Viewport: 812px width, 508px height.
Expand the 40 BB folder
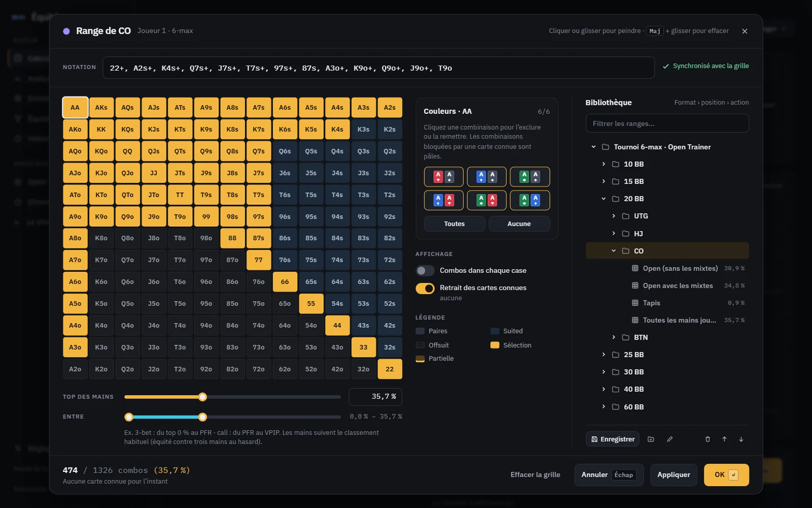pyautogui.click(x=603, y=389)
